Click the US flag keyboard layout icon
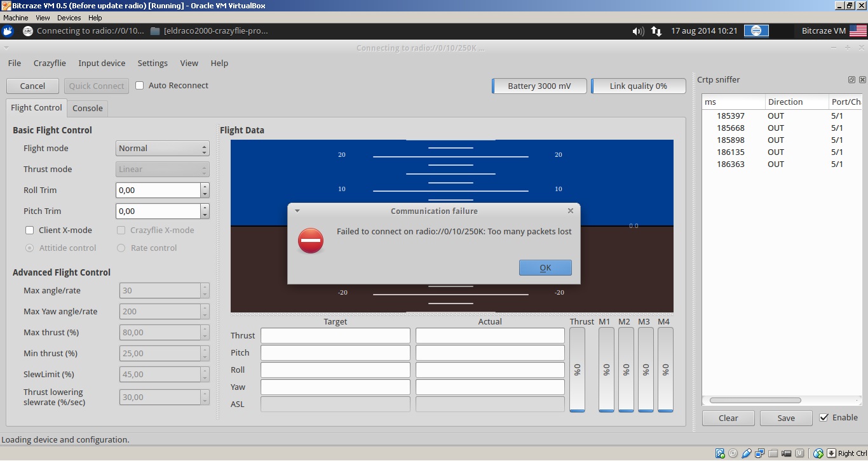Viewport: 868px width, 461px height. (858, 30)
